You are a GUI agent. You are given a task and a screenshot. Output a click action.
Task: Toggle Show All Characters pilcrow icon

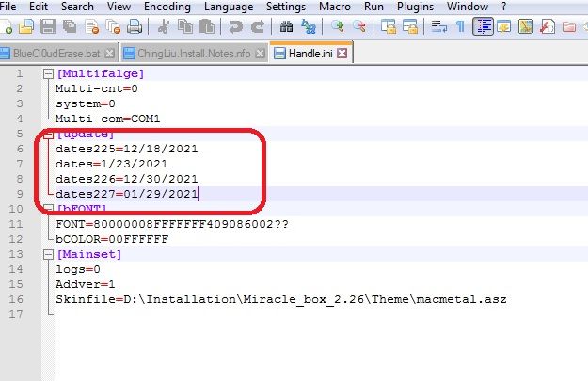pyautogui.click(x=459, y=28)
